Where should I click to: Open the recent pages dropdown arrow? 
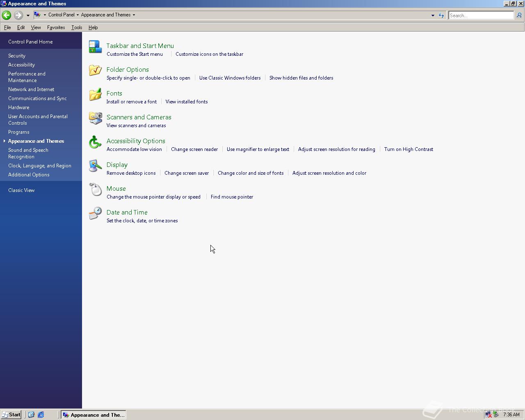pos(28,15)
